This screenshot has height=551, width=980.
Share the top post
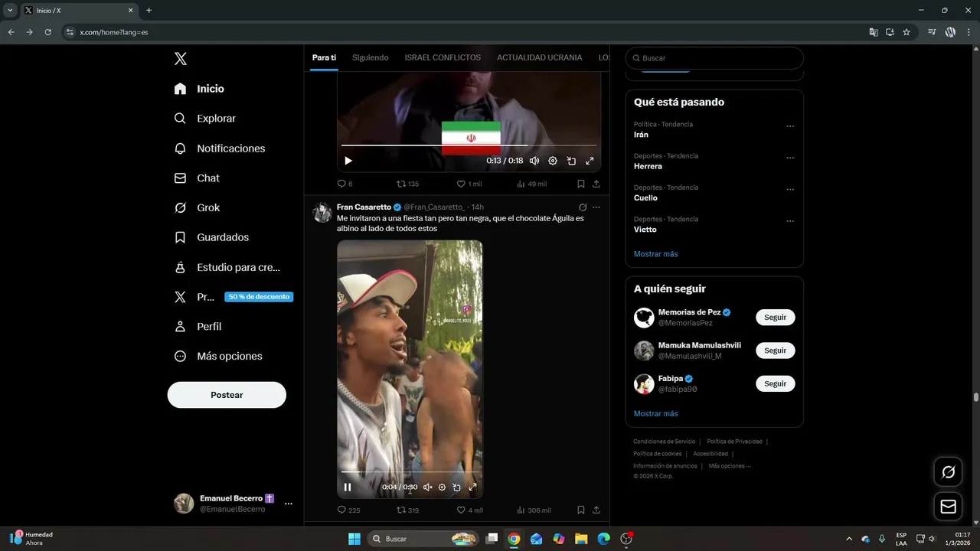coord(596,184)
